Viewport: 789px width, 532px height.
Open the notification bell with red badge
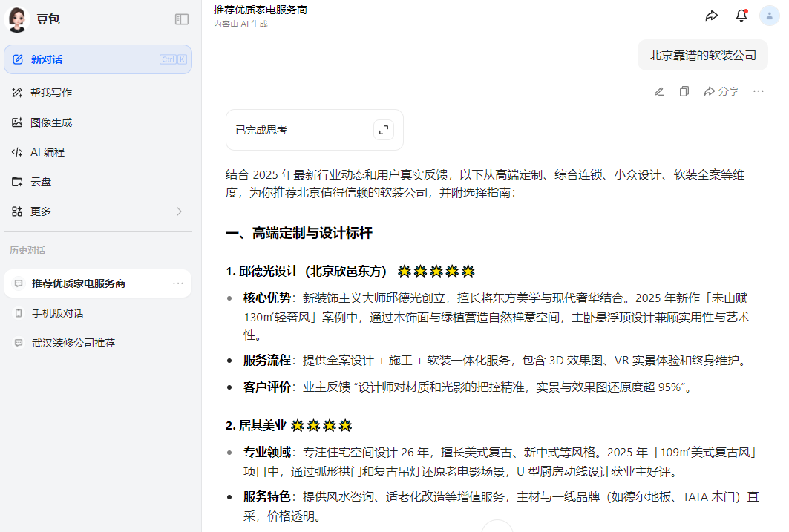pos(740,15)
